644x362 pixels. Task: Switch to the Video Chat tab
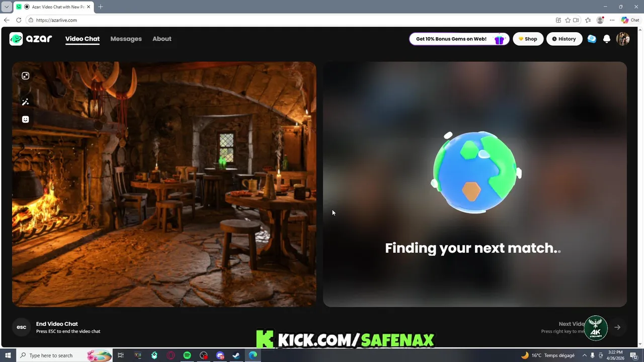(83, 39)
